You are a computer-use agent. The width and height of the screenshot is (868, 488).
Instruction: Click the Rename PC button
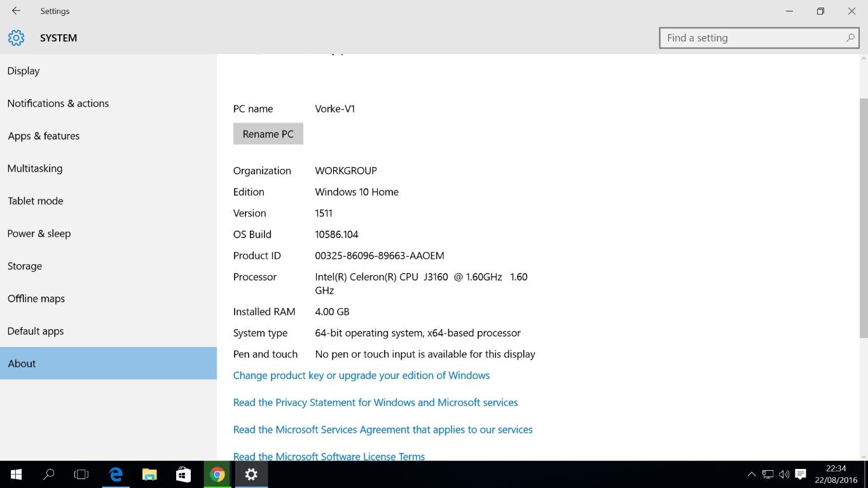(268, 134)
